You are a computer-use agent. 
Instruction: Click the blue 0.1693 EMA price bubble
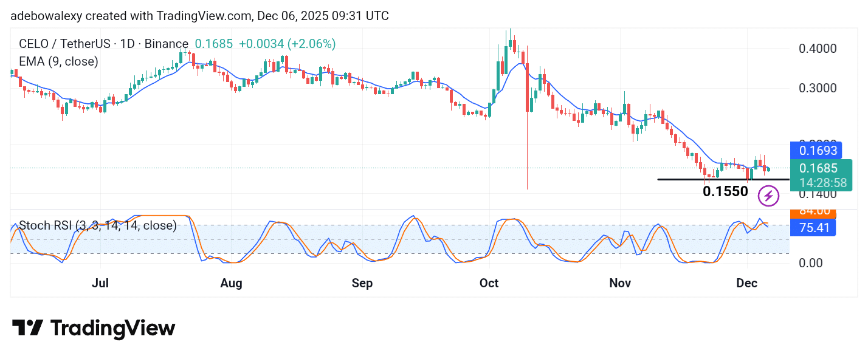tap(818, 150)
